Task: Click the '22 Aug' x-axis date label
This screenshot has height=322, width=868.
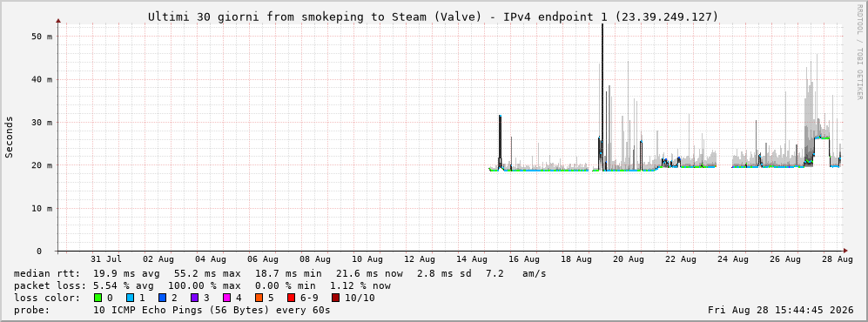Action: 681,259
